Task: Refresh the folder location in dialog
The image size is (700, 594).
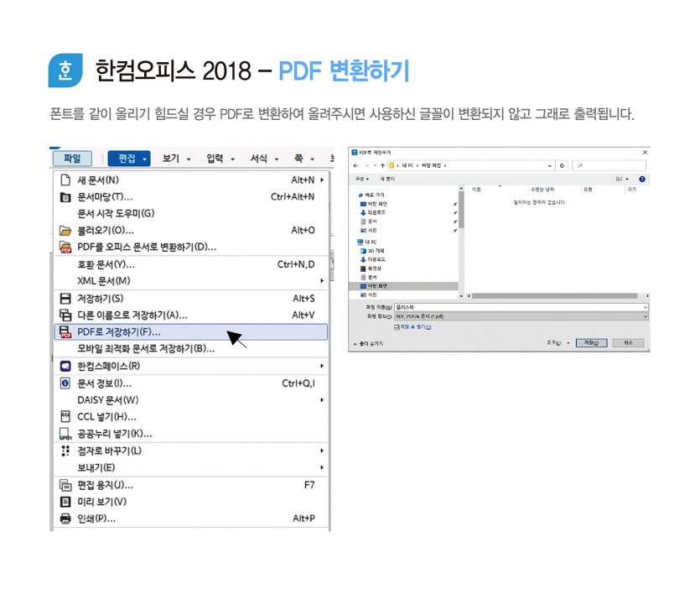Action: [x=562, y=165]
